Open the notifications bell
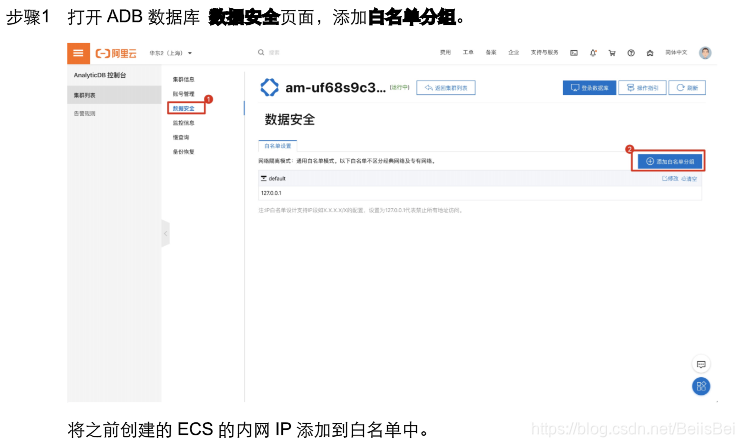 point(593,53)
